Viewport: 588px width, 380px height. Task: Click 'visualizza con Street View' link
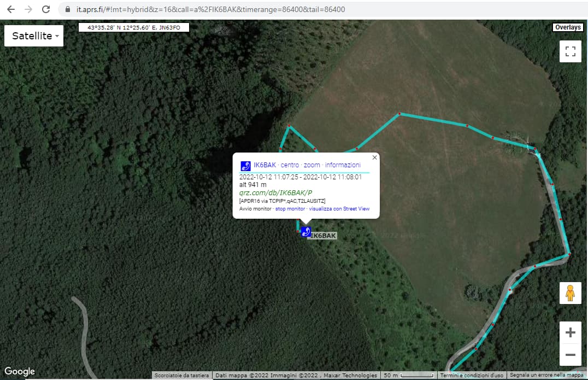tap(339, 209)
